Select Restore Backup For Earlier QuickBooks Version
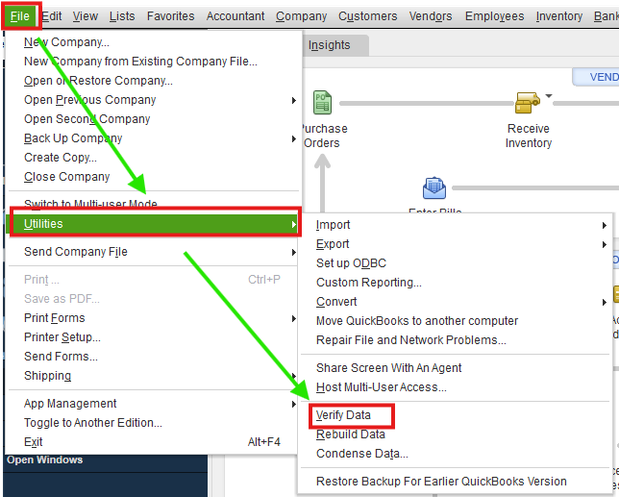The image size is (619, 497). click(x=455, y=482)
